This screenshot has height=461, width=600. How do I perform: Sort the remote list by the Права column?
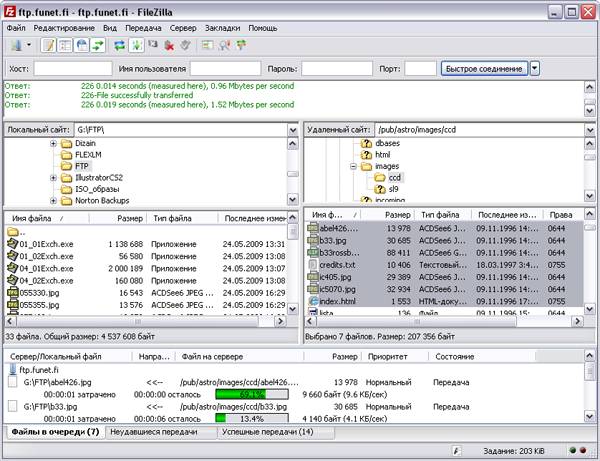point(564,215)
